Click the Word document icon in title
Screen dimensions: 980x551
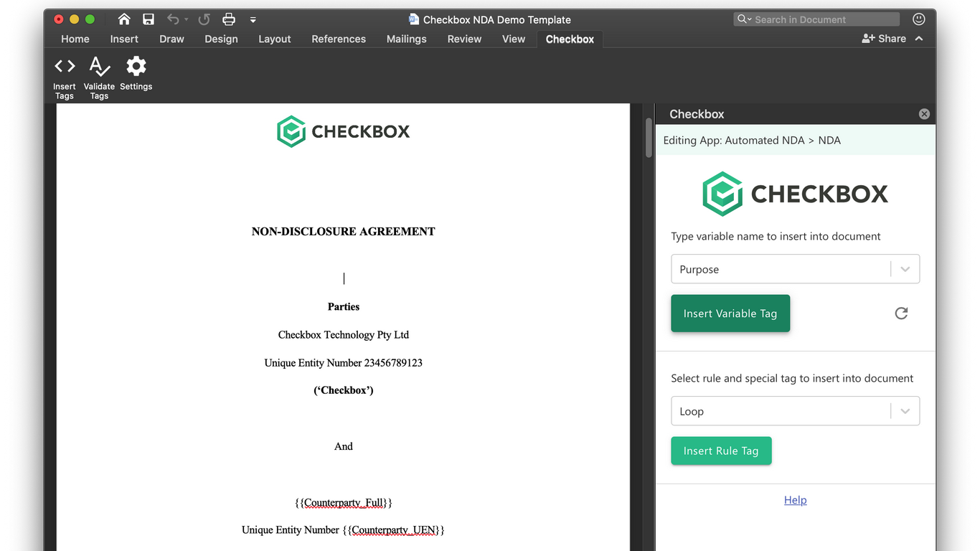[414, 19]
